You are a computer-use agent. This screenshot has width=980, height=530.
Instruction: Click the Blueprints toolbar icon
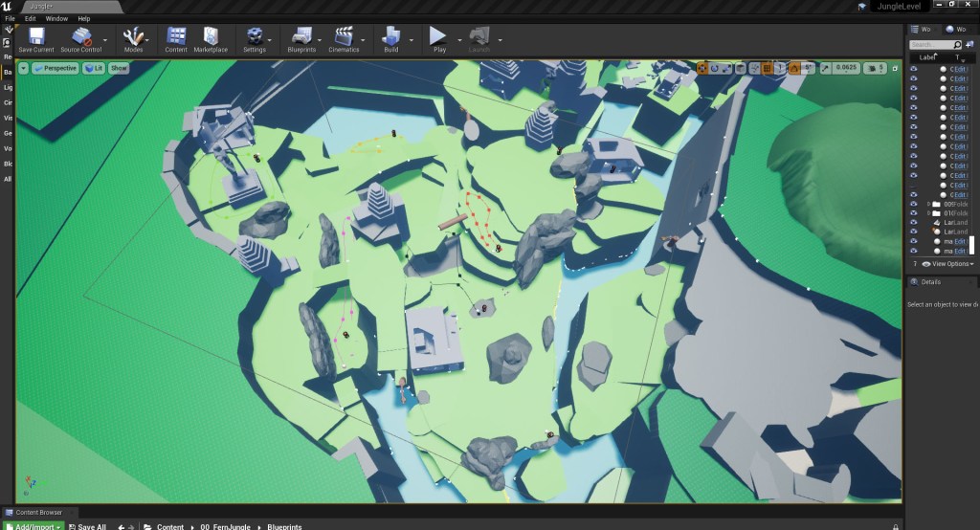[301, 39]
